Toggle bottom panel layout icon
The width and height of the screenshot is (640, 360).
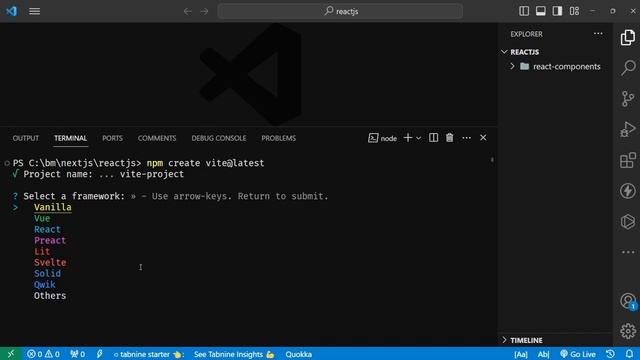tap(540, 11)
